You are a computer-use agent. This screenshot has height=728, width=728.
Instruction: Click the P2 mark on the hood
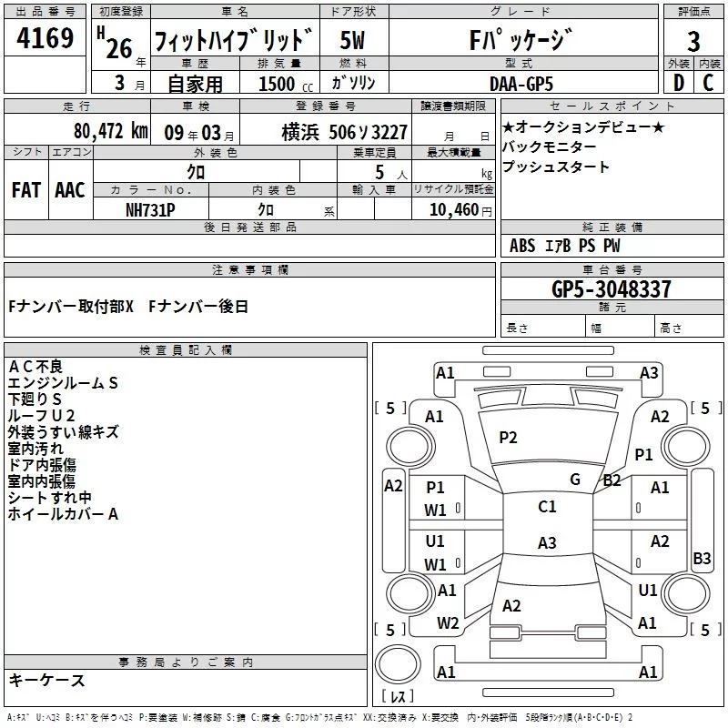(508, 438)
